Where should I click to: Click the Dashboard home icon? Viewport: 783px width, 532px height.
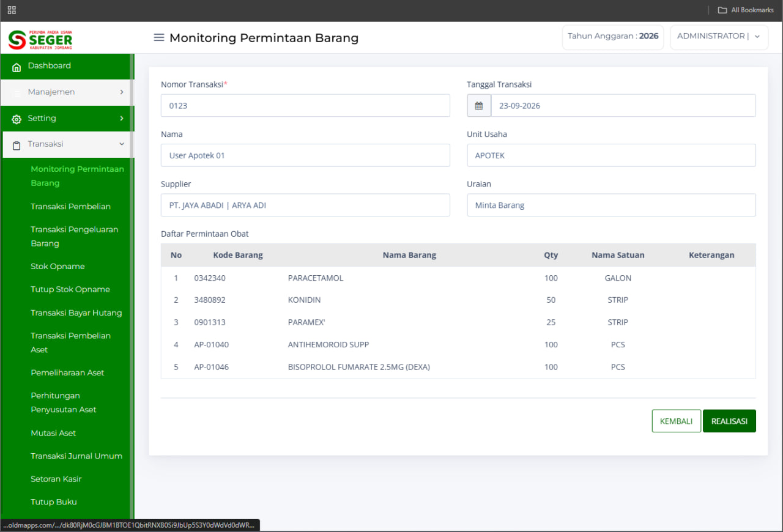(17, 67)
